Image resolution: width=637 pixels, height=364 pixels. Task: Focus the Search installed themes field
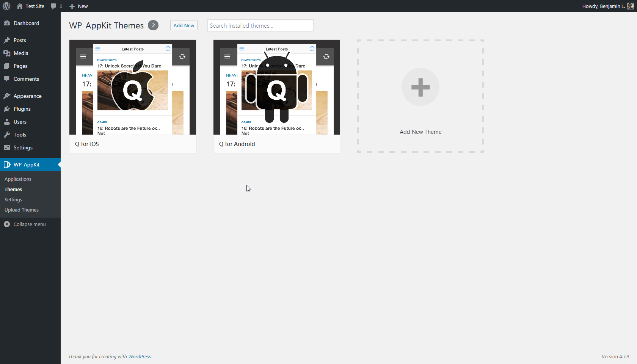[x=260, y=25]
